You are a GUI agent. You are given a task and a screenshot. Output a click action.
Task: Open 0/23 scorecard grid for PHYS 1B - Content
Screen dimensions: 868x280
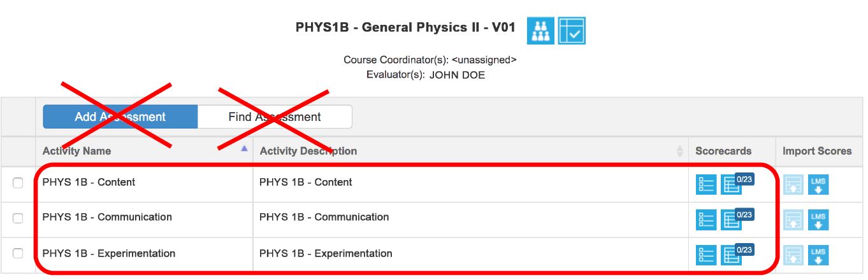[732, 185]
